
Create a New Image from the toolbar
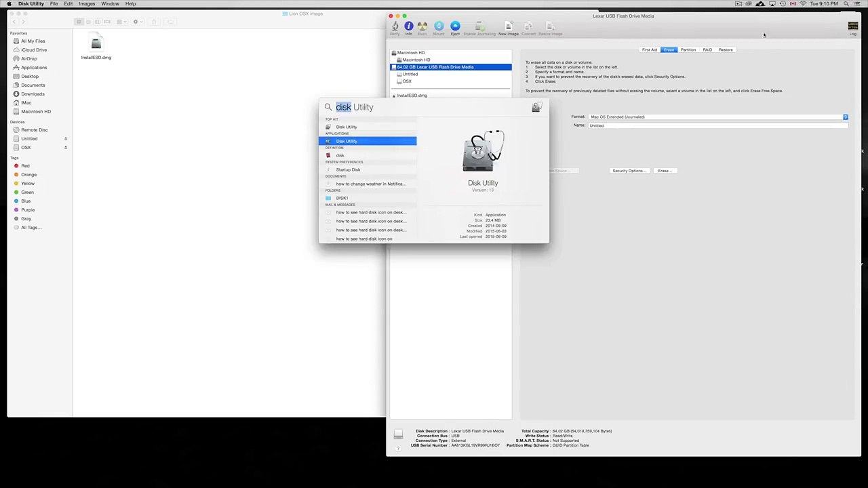point(508,27)
